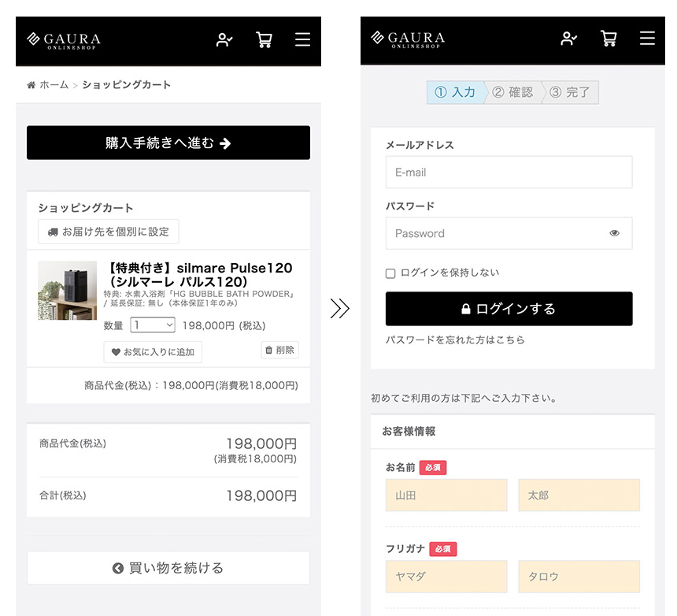Focus the タロウ furigana field
Viewport: 677px width, 616px height.
click(579, 577)
